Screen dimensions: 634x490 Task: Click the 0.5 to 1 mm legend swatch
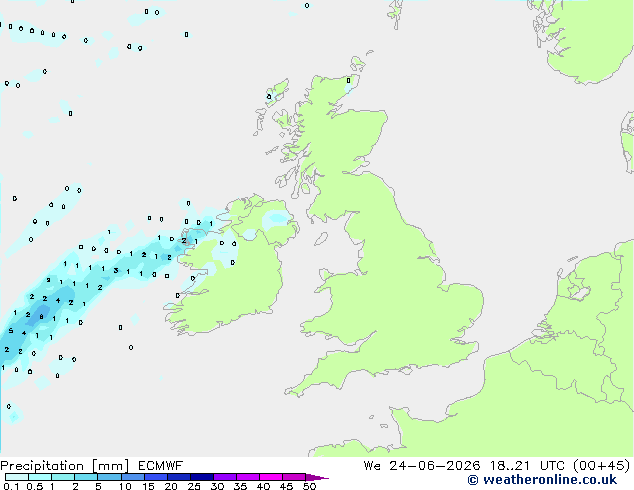pyautogui.click(x=40, y=477)
